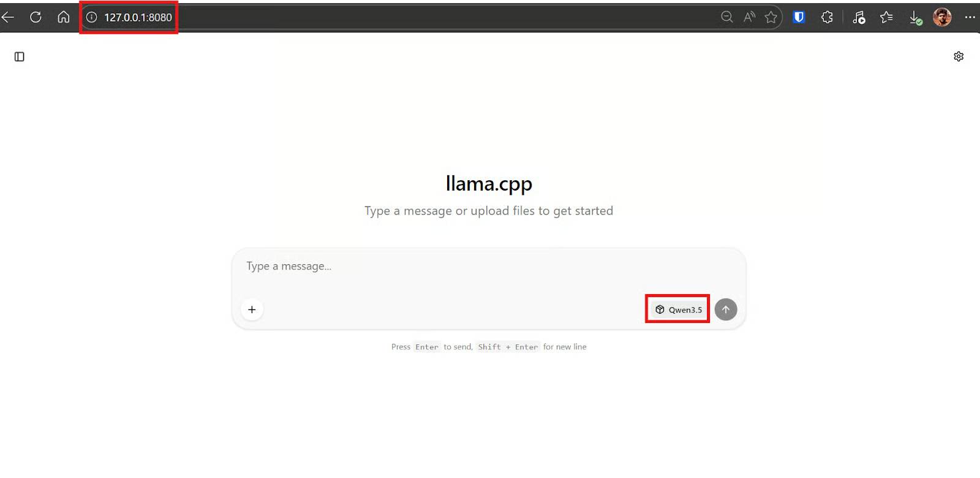
Task: Start Read Aloud for the page
Action: coord(749,17)
